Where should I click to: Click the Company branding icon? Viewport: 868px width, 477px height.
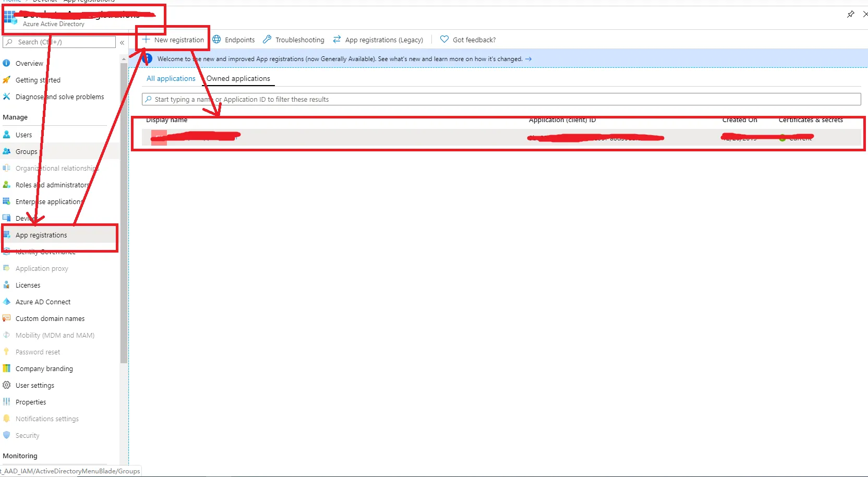pyautogui.click(x=6, y=368)
